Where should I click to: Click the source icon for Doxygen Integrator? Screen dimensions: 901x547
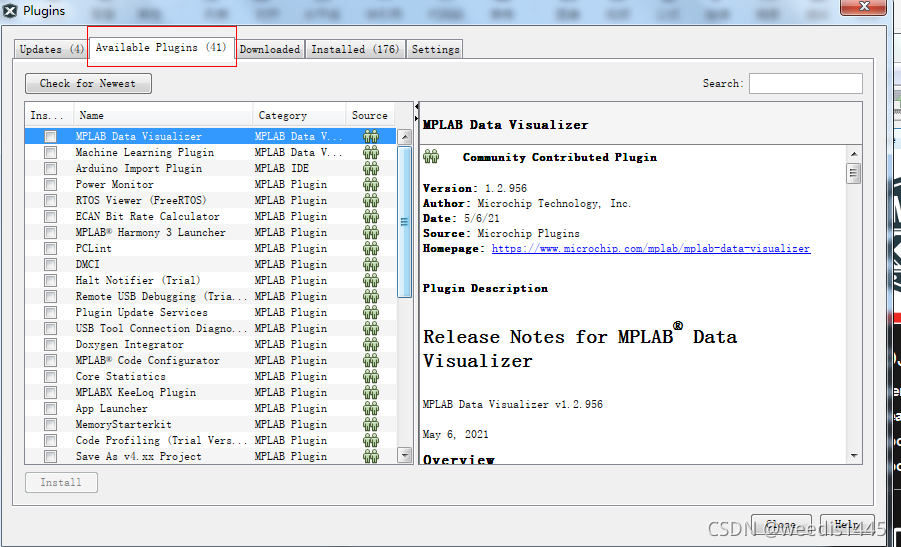point(371,345)
